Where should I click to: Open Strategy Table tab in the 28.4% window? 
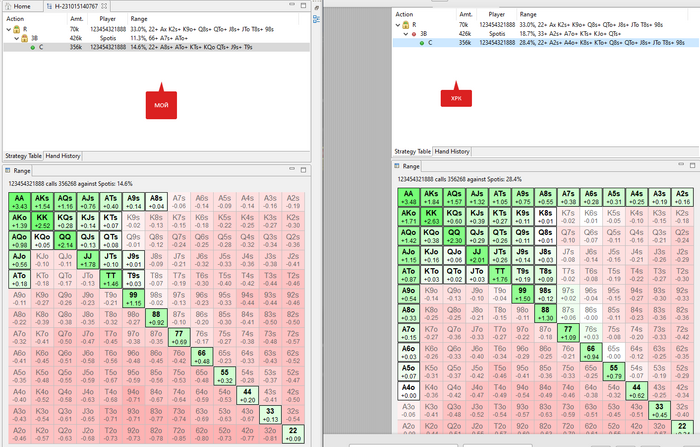coord(412,151)
